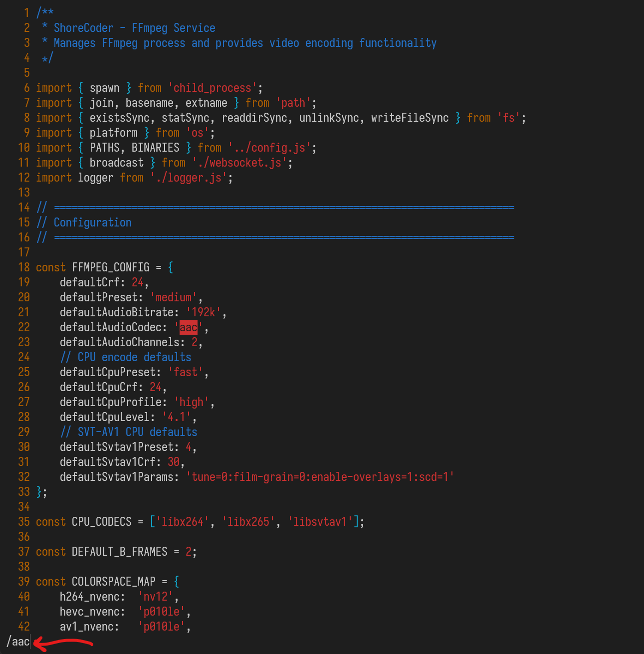
Task: Click the FFMPEG_CONFIG constant name
Action: tap(111, 267)
